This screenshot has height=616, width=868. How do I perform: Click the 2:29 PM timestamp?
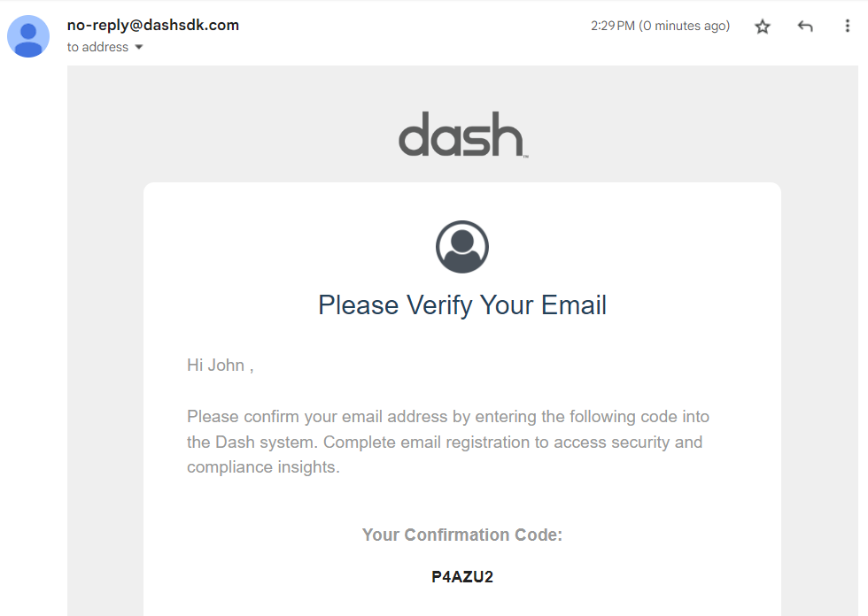tap(613, 26)
